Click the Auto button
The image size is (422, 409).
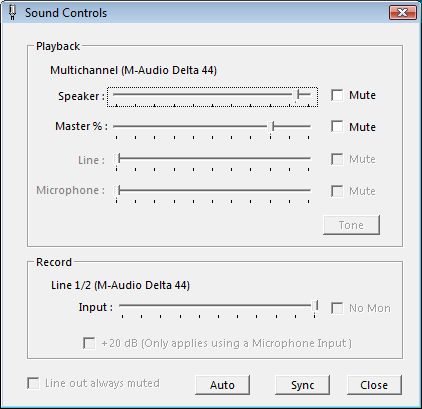click(222, 385)
